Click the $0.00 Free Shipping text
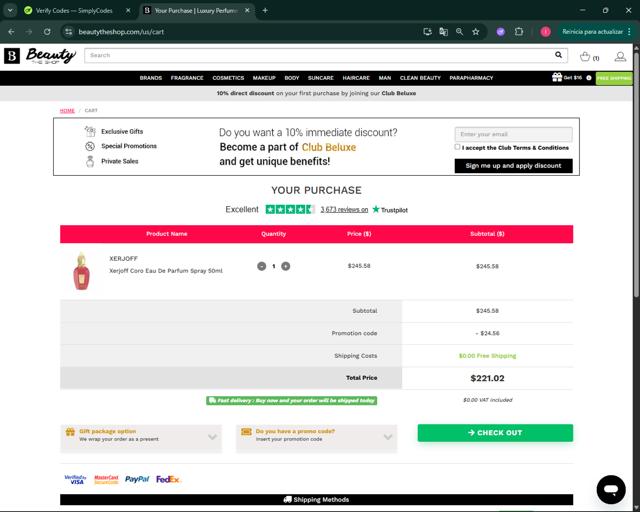Screen dimensions: 640x512 (487, 356)
